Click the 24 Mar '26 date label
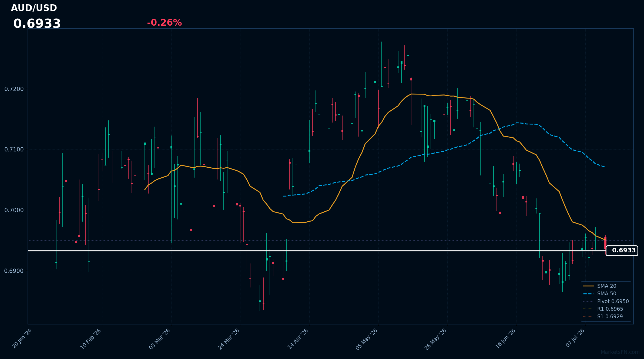Viewport: 644px width, 359px height. tap(229, 338)
